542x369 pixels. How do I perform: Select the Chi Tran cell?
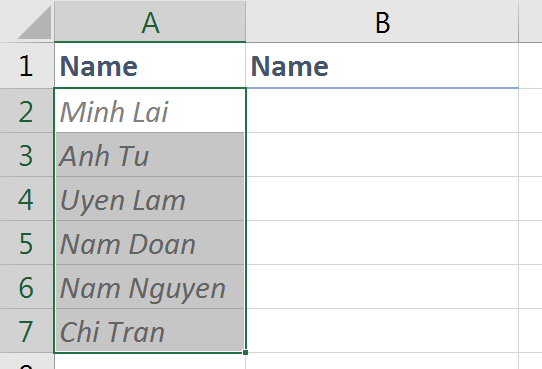pyautogui.click(x=150, y=331)
